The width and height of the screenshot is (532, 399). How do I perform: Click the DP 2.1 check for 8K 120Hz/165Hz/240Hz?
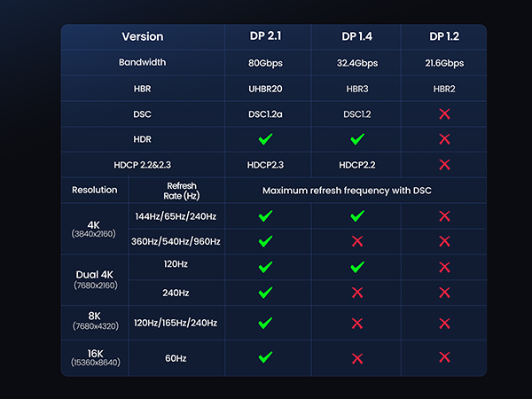(265, 323)
